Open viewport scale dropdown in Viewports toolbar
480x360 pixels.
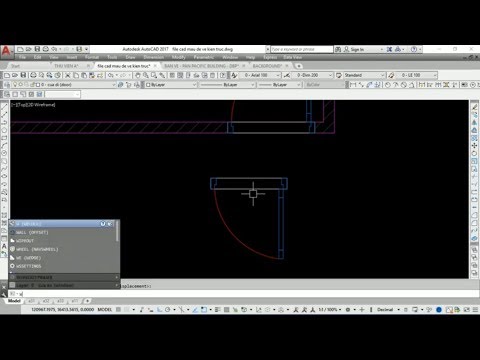(x=63, y=94)
